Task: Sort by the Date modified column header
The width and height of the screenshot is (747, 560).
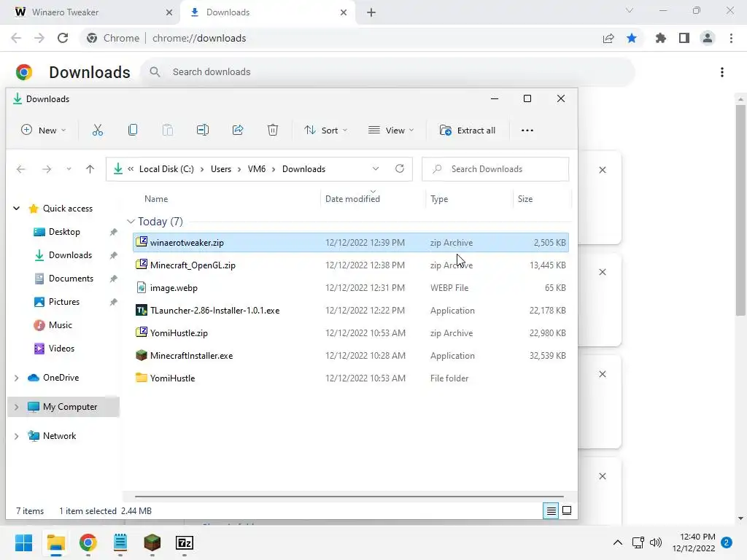Action: [352, 199]
